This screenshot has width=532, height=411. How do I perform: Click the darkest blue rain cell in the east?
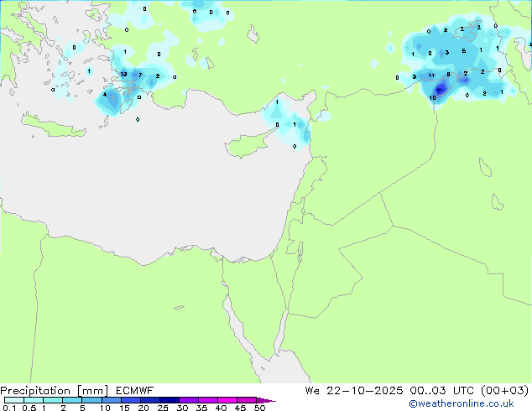point(440,90)
